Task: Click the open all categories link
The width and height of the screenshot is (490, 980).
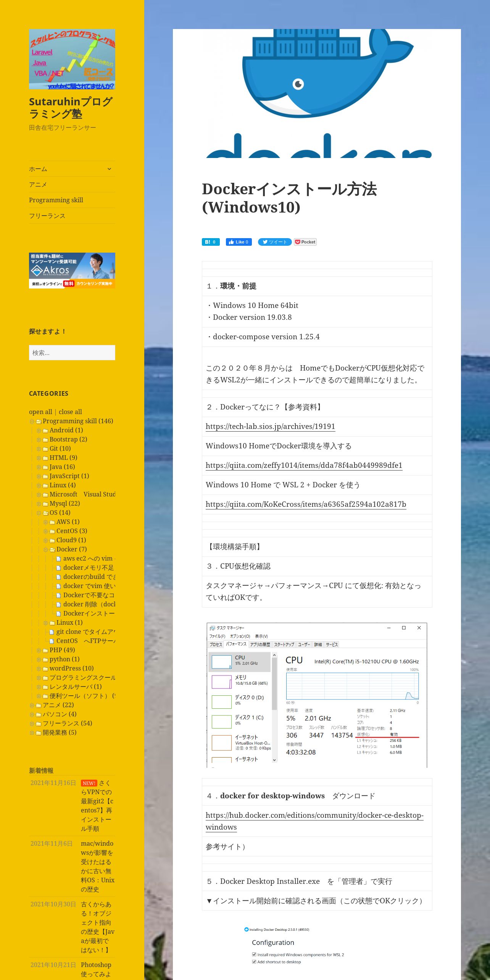Action: click(x=40, y=412)
